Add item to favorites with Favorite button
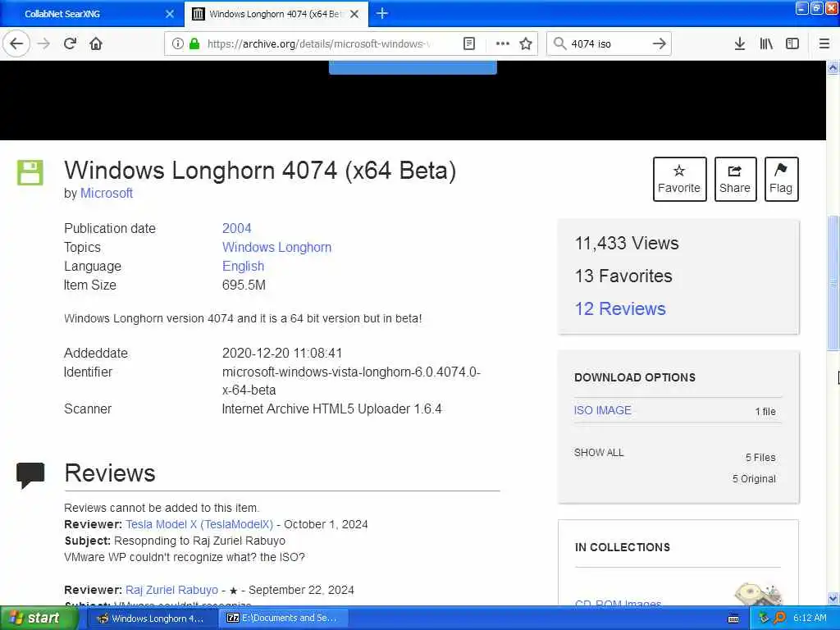 pyautogui.click(x=679, y=179)
